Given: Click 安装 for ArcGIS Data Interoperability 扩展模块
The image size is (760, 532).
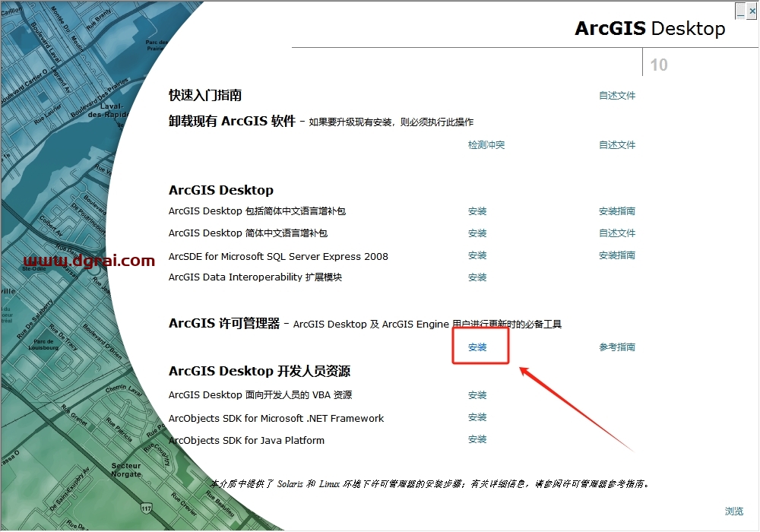Looking at the screenshot, I should tap(477, 277).
